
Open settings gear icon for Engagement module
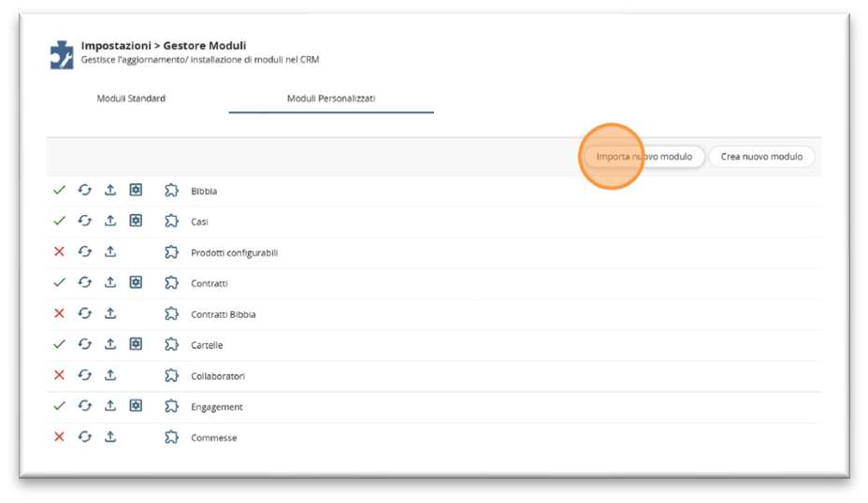[x=136, y=406]
